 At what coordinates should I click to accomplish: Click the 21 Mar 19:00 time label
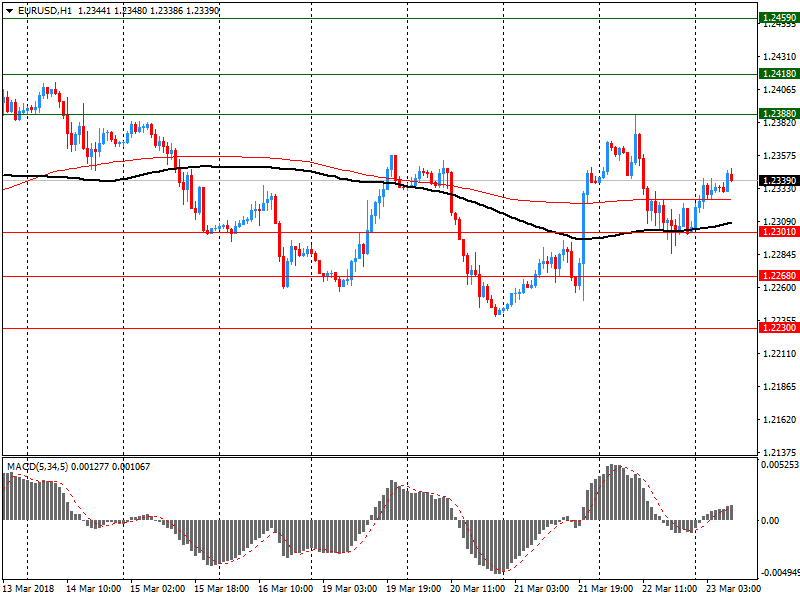pos(606,590)
